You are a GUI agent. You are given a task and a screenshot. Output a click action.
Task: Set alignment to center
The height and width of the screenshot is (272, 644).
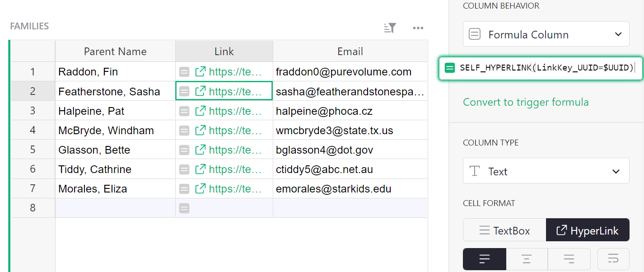(527, 259)
